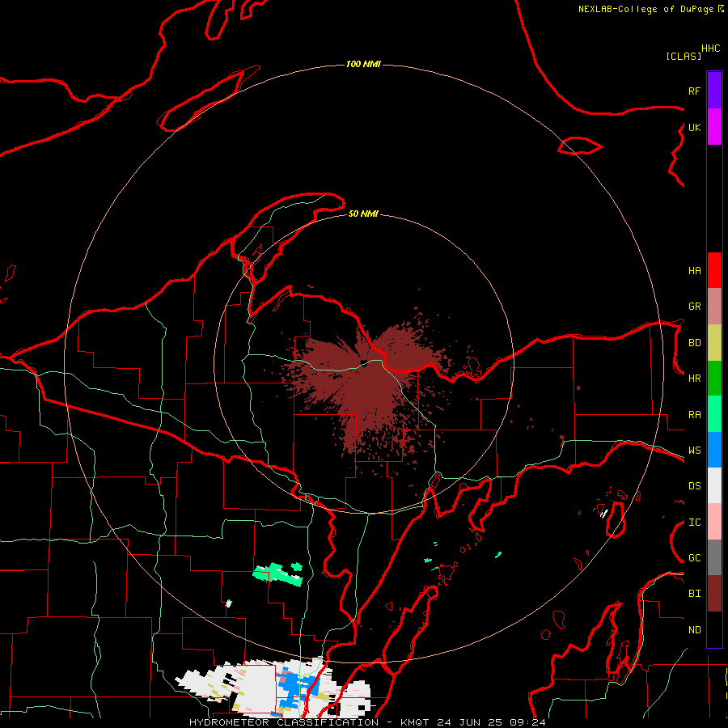
Task: Click the RF legend label
Action: [694, 91]
